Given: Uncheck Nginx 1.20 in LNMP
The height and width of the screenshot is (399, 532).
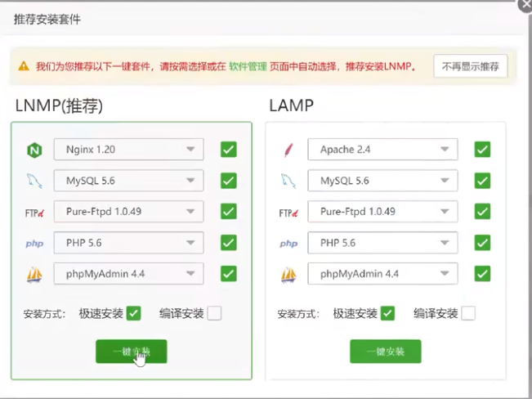Looking at the screenshot, I should coord(228,150).
